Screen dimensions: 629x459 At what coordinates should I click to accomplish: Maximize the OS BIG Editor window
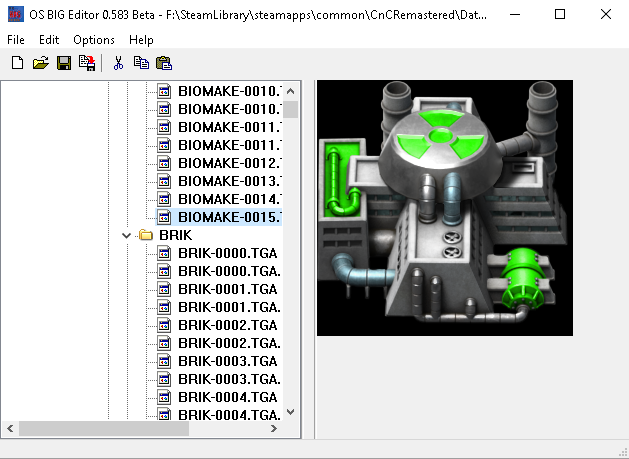[560, 14]
